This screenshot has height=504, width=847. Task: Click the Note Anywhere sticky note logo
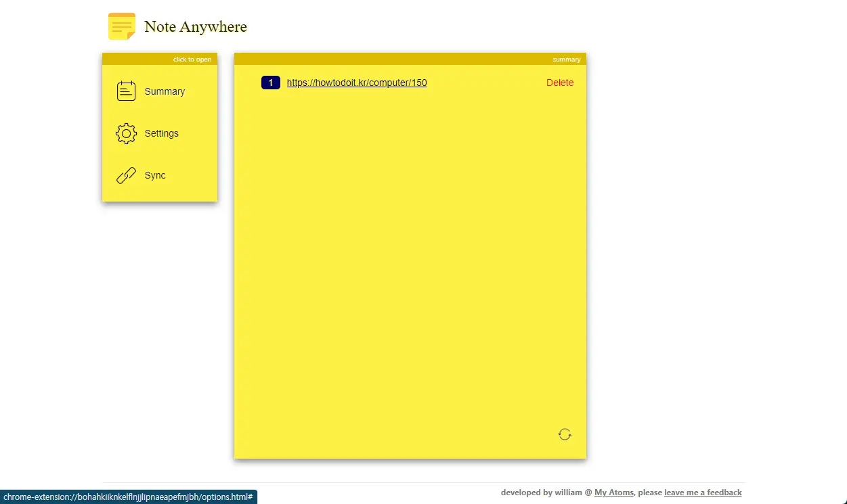coord(122,26)
